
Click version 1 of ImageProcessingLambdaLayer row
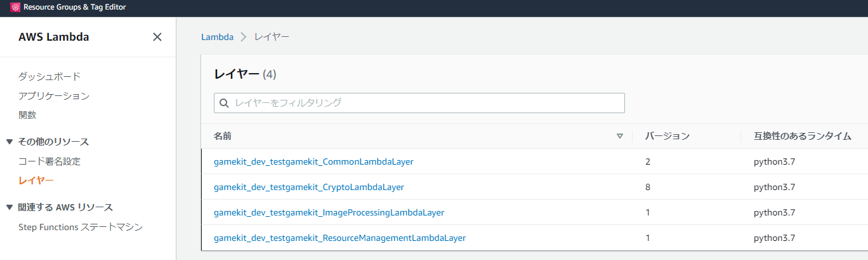(648, 212)
